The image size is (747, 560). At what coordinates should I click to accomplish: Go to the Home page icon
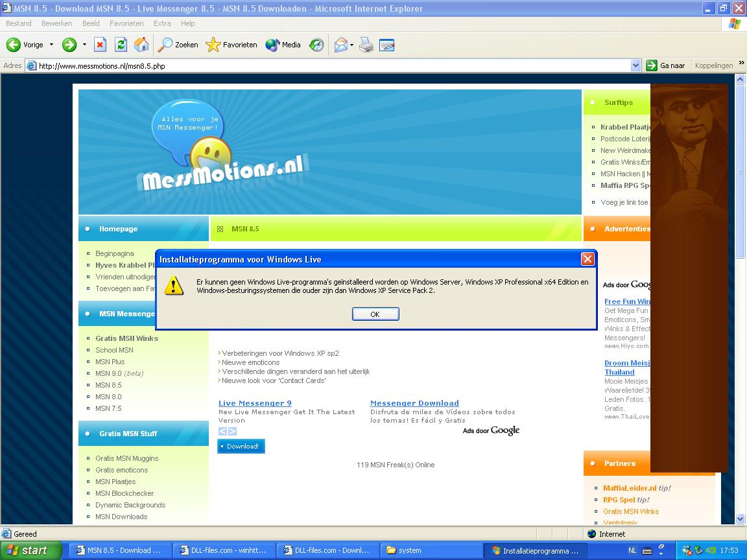[141, 45]
